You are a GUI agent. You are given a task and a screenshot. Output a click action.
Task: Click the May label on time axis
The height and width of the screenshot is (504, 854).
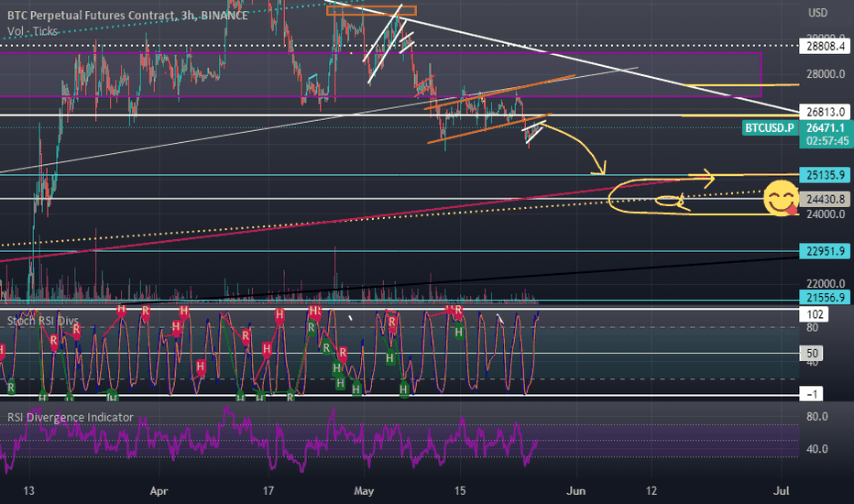coord(364,491)
